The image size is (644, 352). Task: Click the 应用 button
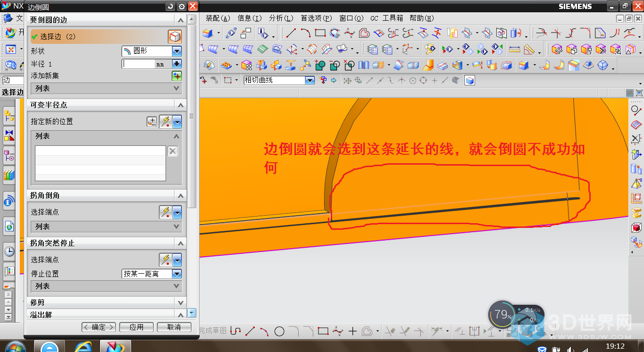click(x=136, y=327)
